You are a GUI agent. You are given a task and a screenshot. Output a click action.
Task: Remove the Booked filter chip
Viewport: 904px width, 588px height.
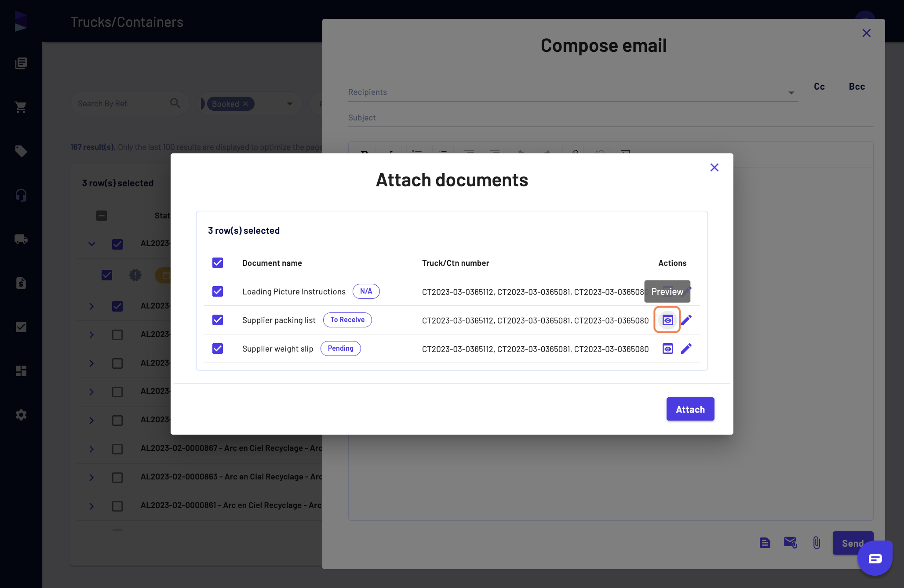click(x=246, y=104)
